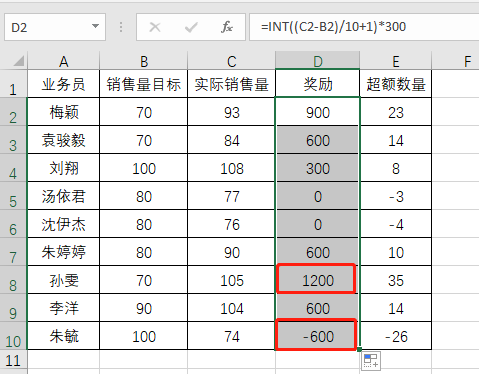Select column A header

click(x=63, y=61)
